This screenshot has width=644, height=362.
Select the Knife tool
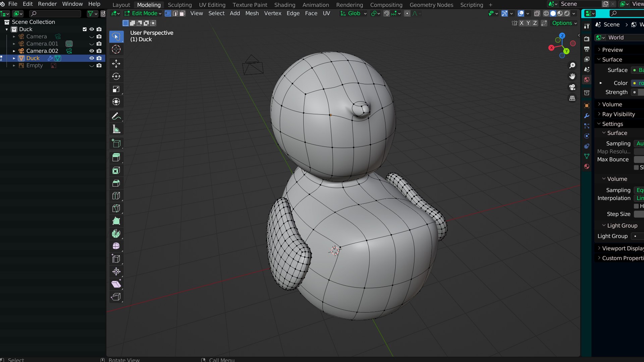116,208
